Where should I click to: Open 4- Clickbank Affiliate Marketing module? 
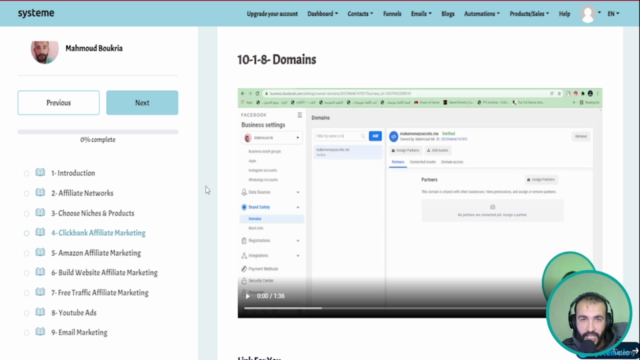pyautogui.click(x=98, y=233)
